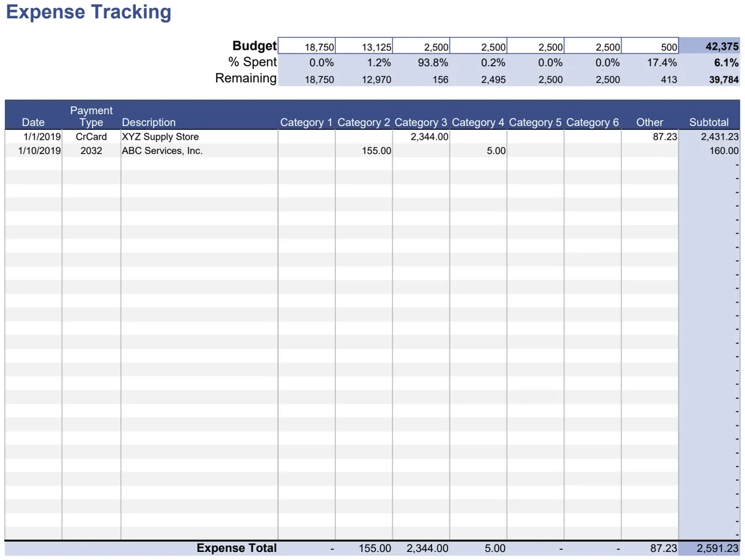Select 2,344.00 in the Expense Total row
This screenshot has height=560, width=745.
[422, 548]
